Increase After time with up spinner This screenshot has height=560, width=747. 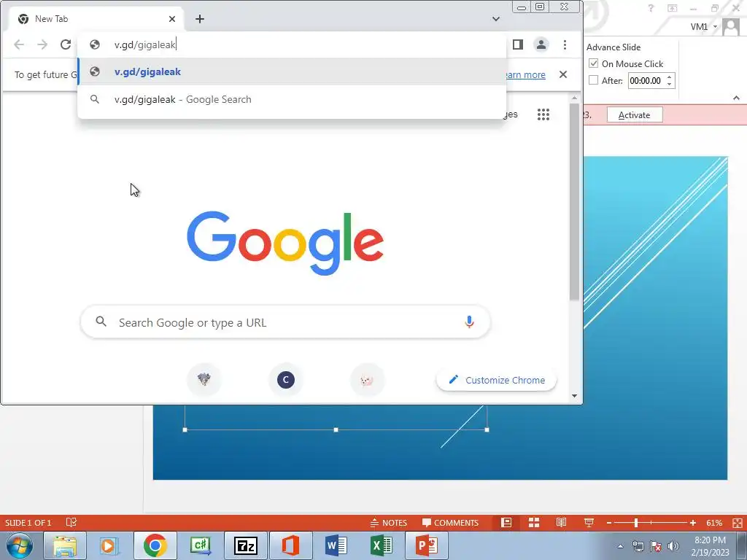pos(670,77)
